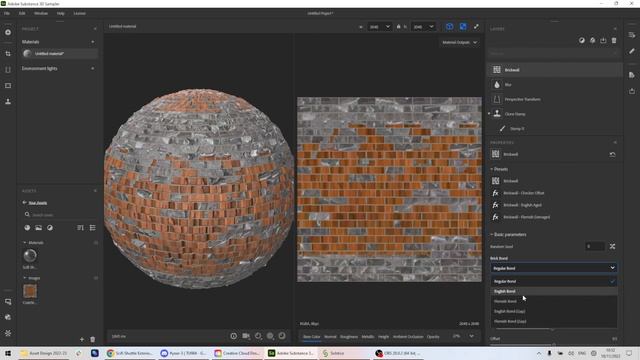The height and width of the screenshot is (360, 640).
Task: Filter assets by half-circle filter icon
Action: [50, 228]
